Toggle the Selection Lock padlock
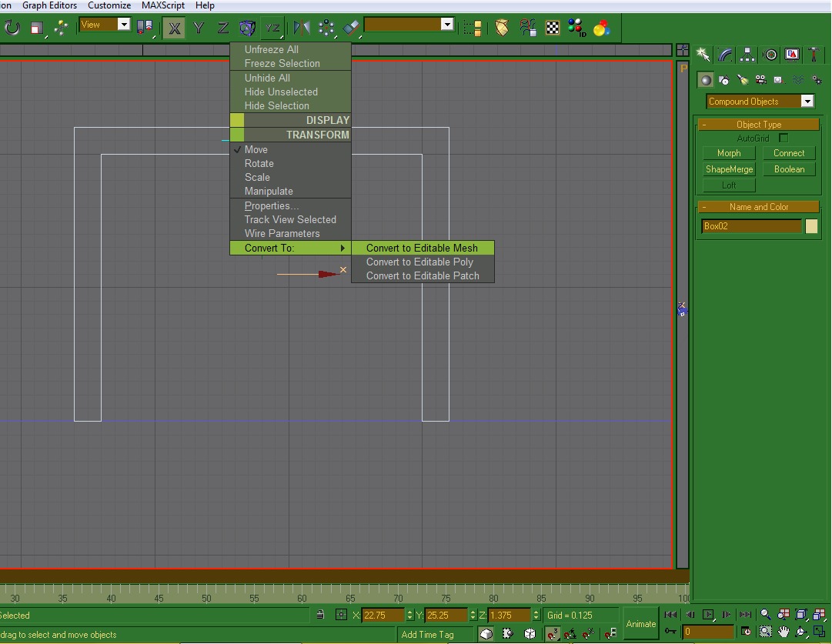832x644 pixels. click(x=320, y=615)
